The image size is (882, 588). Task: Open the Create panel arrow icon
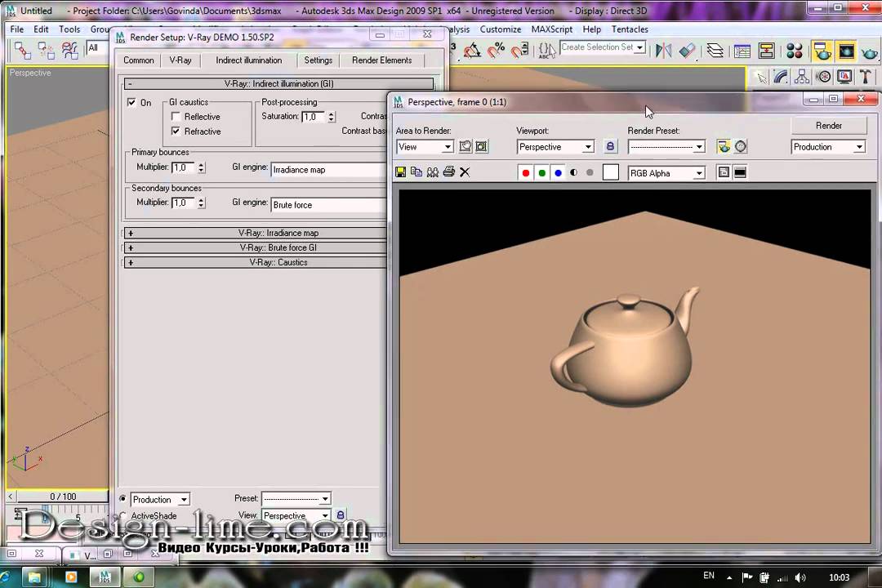coord(760,77)
